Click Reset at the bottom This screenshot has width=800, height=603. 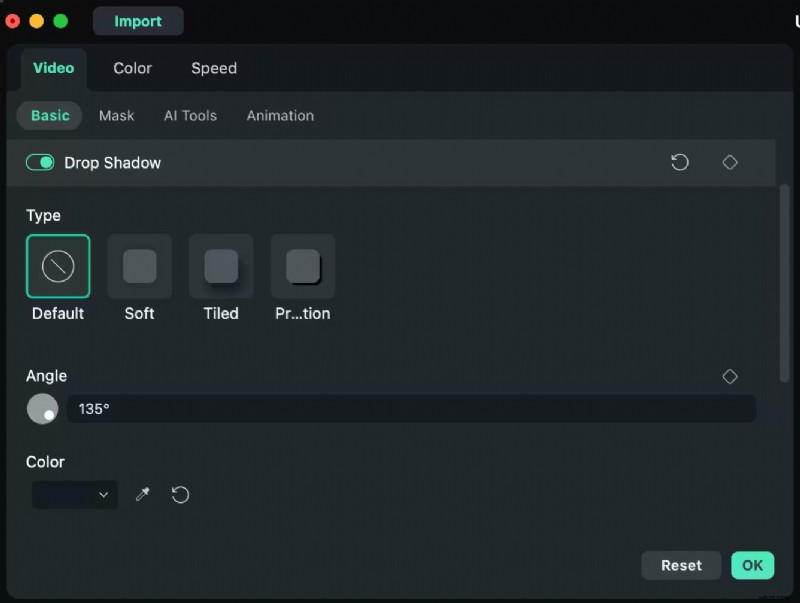pyautogui.click(x=681, y=565)
